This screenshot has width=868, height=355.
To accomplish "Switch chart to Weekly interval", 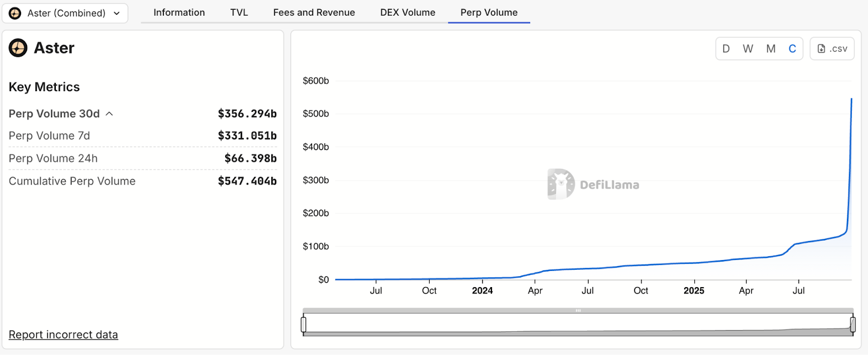I will 748,49.
